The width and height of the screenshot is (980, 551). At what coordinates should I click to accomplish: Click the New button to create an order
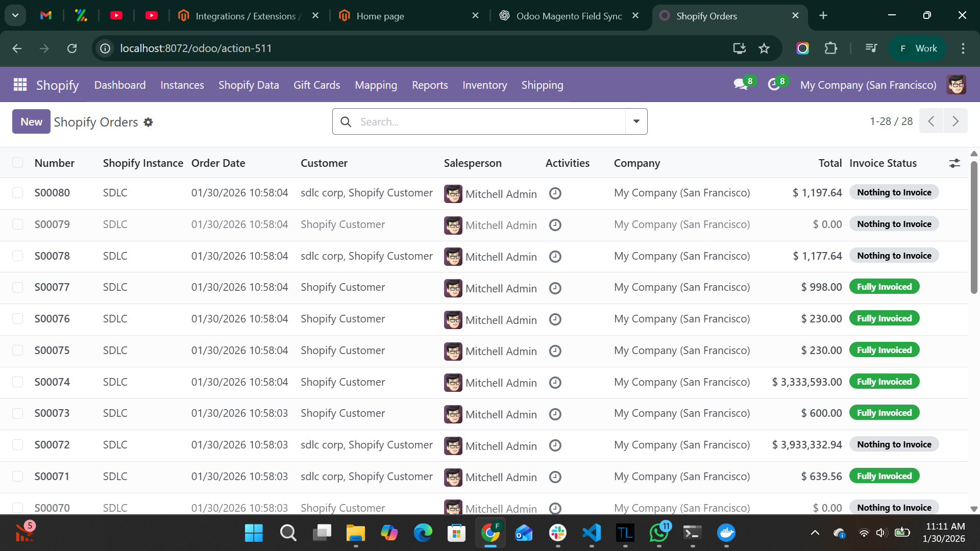(31, 121)
